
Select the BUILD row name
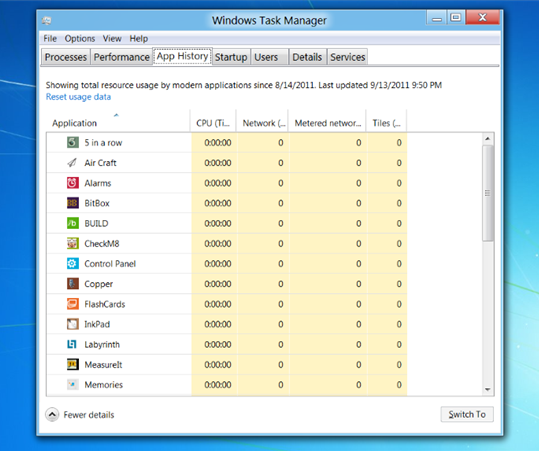96,223
